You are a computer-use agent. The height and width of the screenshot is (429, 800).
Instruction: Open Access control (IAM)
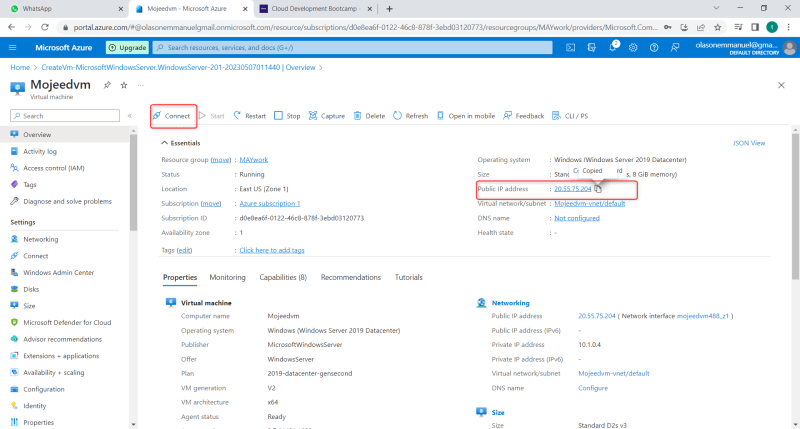point(54,168)
